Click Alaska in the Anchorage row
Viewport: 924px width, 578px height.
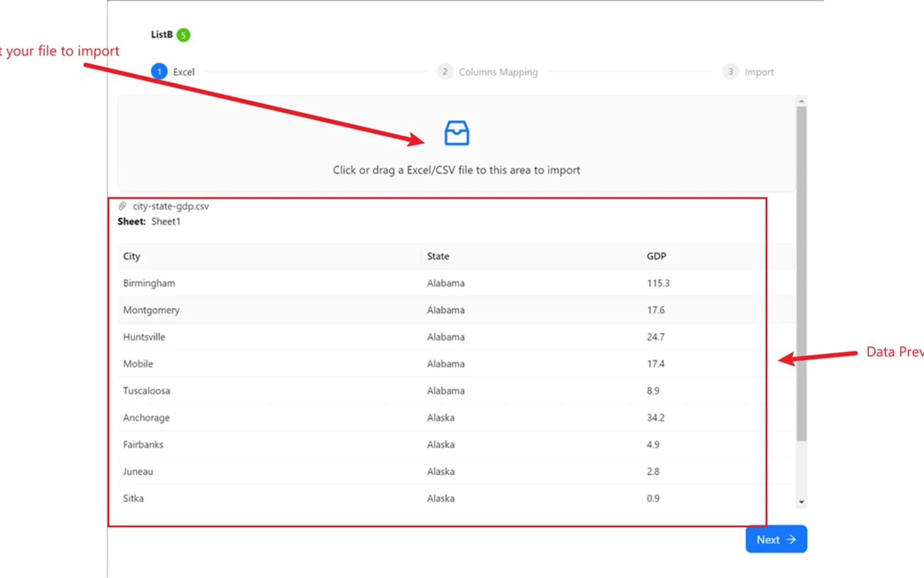click(441, 418)
